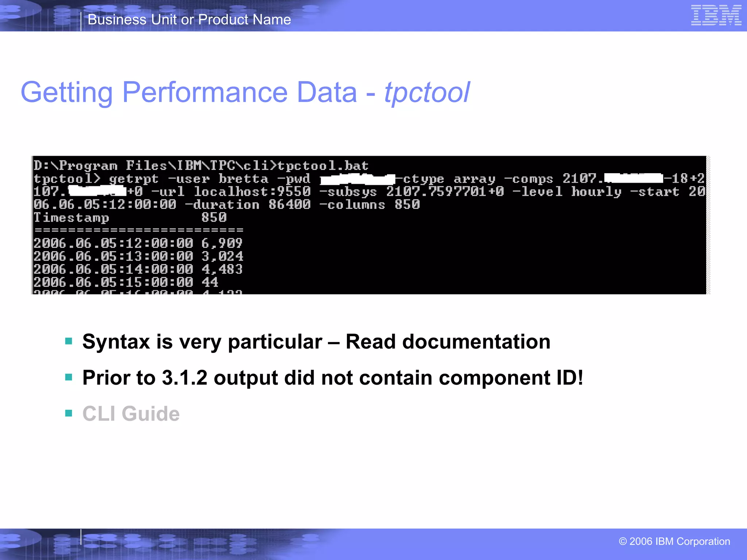This screenshot has height=560, width=747.
Task: Click the IBM logo in the header
Action: [716, 15]
